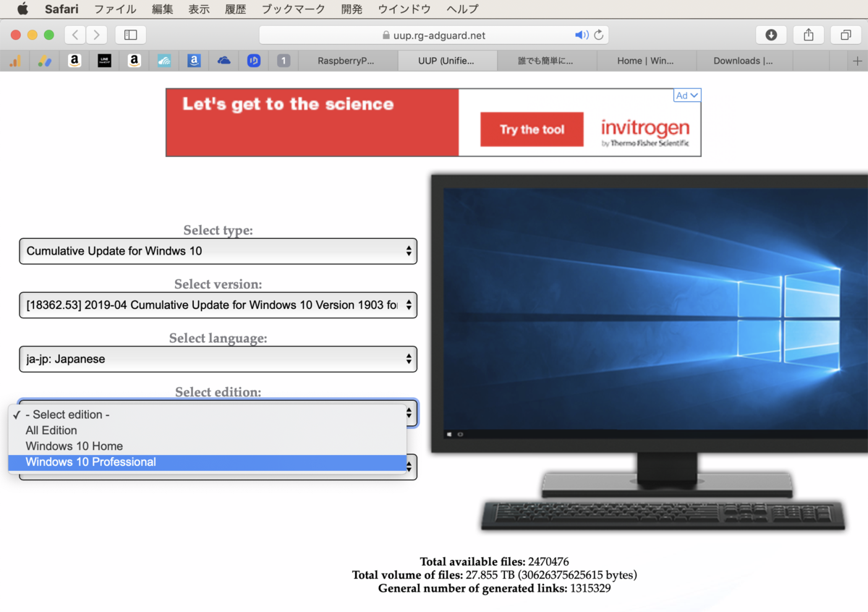Open the ヘルプ menu
Viewport: 868px width, 612px height.
pos(462,9)
